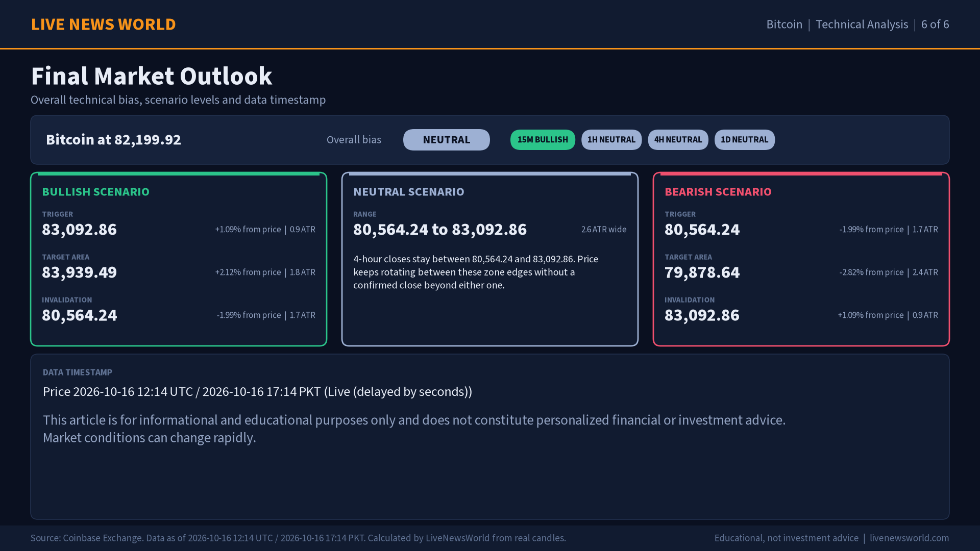
Task: Click the DATA TIMESTAMP label
Action: pos(78,372)
